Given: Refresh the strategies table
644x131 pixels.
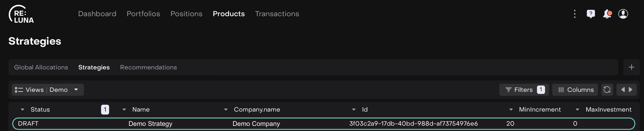Looking at the screenshot, I should click(x=607, y=90).
